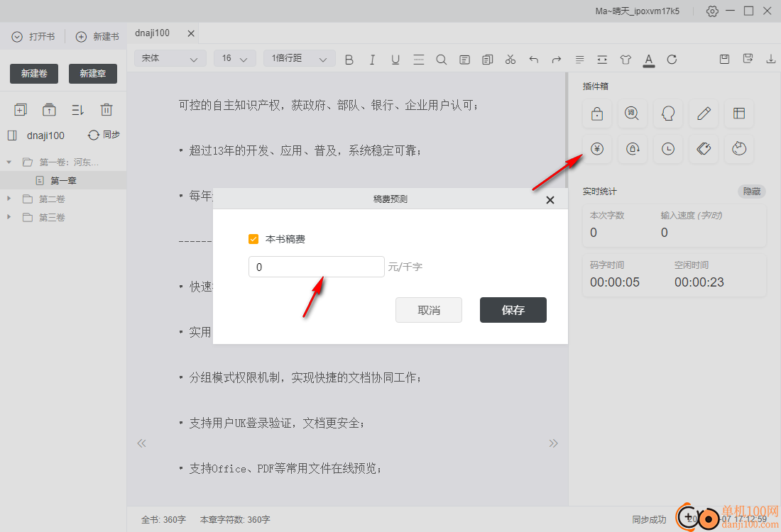781x532 pixels.
Task: Click the trash delete icon in sidebar
Action: click(x=106, y=109)
